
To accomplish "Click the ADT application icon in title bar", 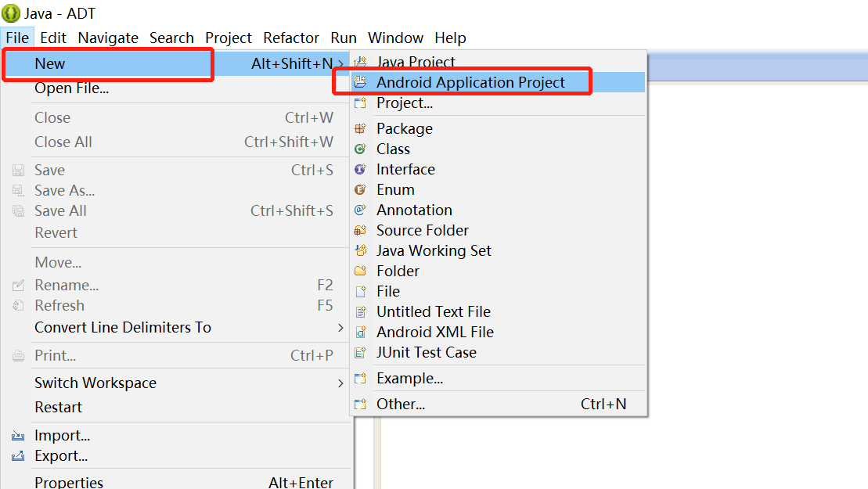I will point(11,13).
